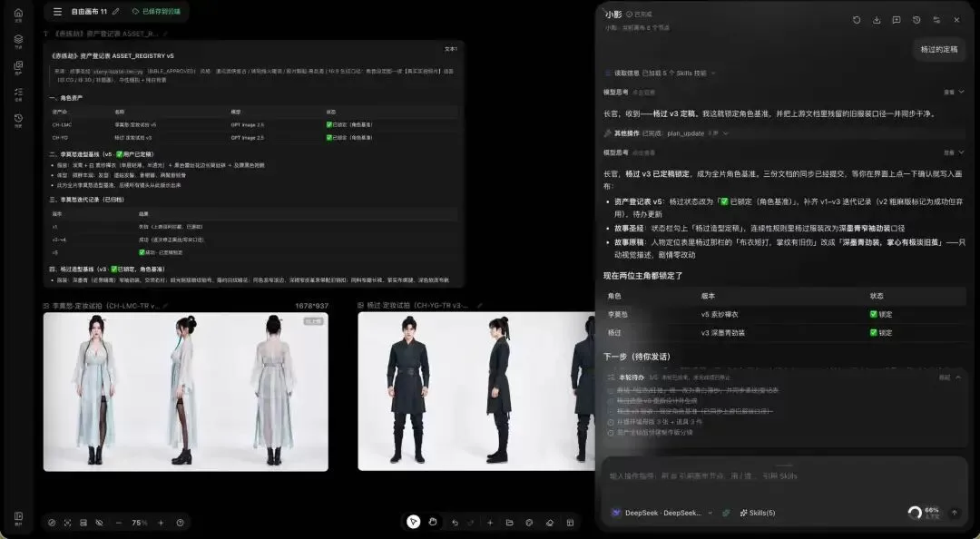The image size is (980, 539).
Task: Edit canvas title 自由画布 11 with pencil icon
Action: coord(115,11)
